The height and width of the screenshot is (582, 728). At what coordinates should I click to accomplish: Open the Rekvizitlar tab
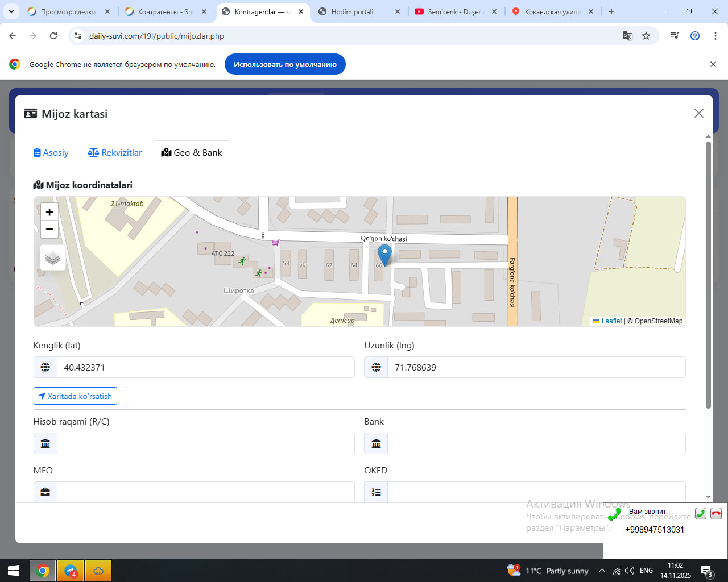coord(115,152)
